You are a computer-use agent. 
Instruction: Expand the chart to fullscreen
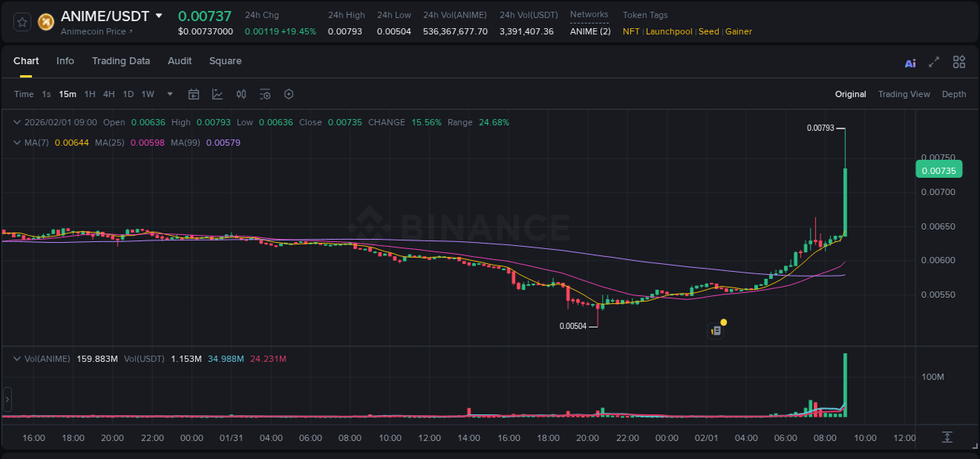tap(933, 62)
